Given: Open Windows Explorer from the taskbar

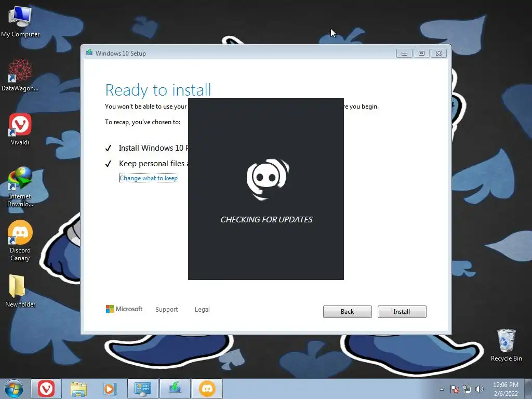Looking at the screenshot, I should [x=79, y=389].
